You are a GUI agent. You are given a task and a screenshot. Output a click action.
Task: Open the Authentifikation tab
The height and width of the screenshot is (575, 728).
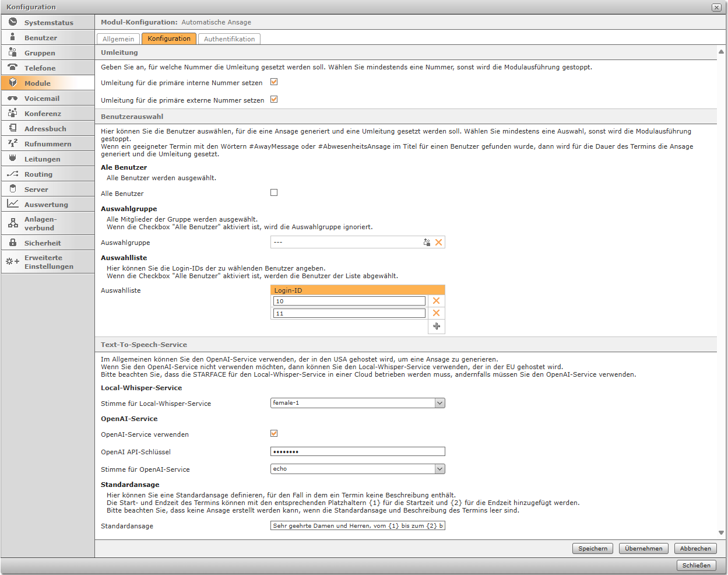(229, 39)
